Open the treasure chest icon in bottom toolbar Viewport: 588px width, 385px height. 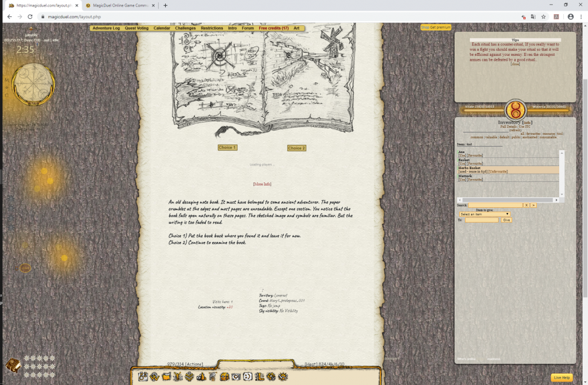click(224, 377)
